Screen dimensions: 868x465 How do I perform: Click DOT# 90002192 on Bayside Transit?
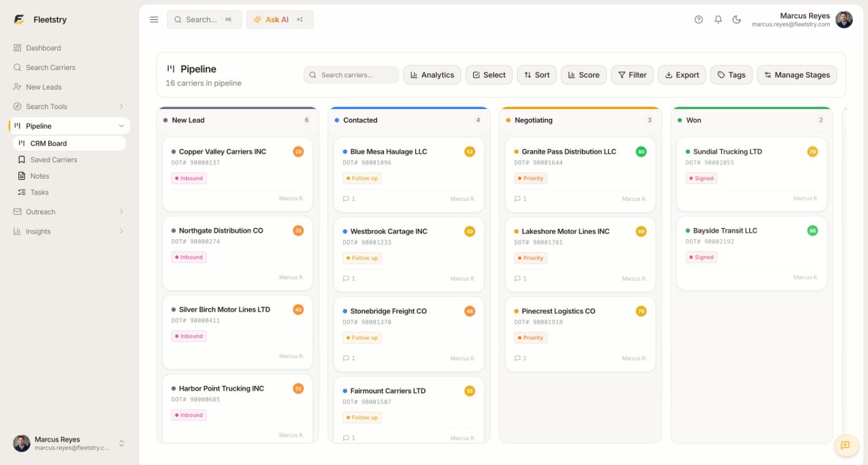(710, 242)
